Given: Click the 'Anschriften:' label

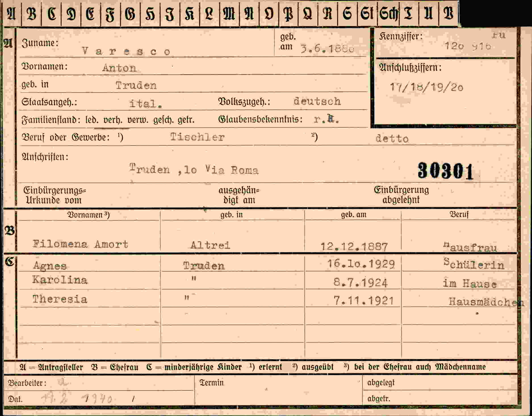Looking at the screenshot, I should [x=45, y=157].
